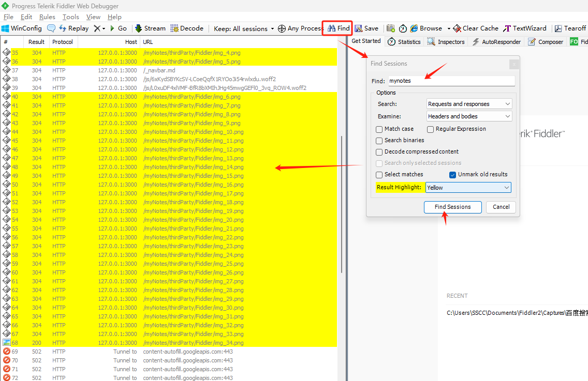Click the camera screenshot icon
Screen dimensions: 588x381
pos(391,28)
